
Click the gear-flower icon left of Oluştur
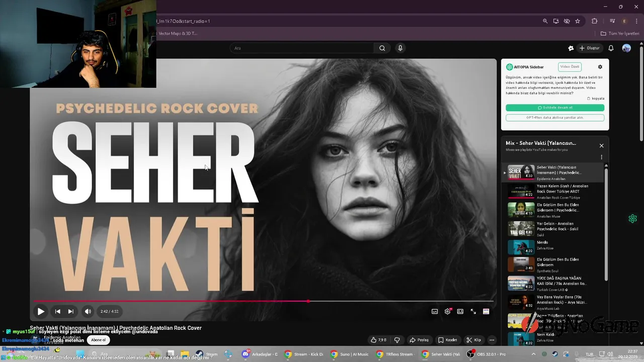pyautogui.click(x=571, y=48)
